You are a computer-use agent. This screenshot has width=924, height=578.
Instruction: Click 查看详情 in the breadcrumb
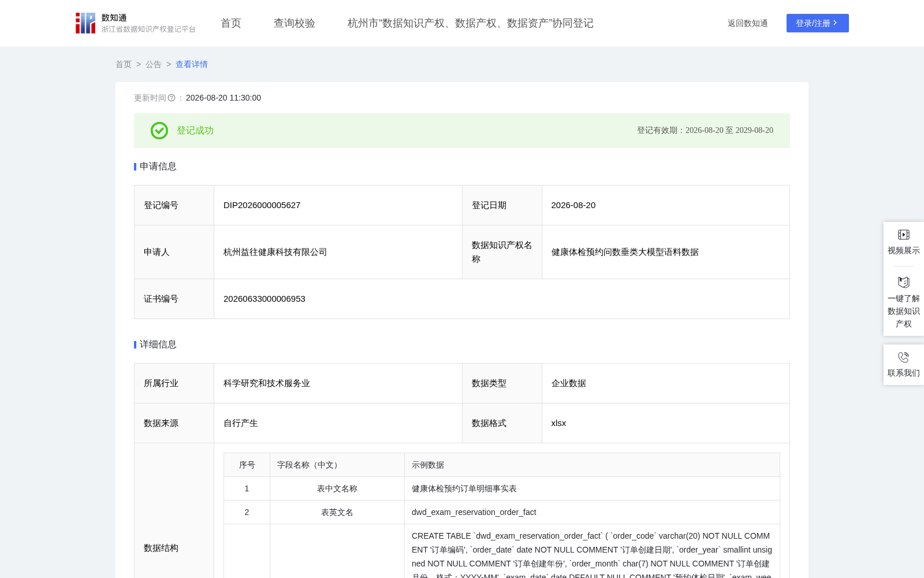click(192, 64)
